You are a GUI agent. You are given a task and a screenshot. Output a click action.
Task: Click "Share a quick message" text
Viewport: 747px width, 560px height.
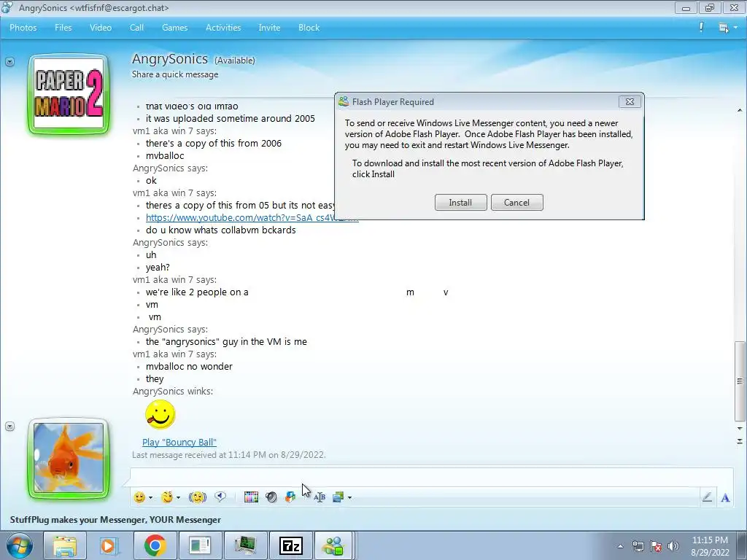point(175,74)
